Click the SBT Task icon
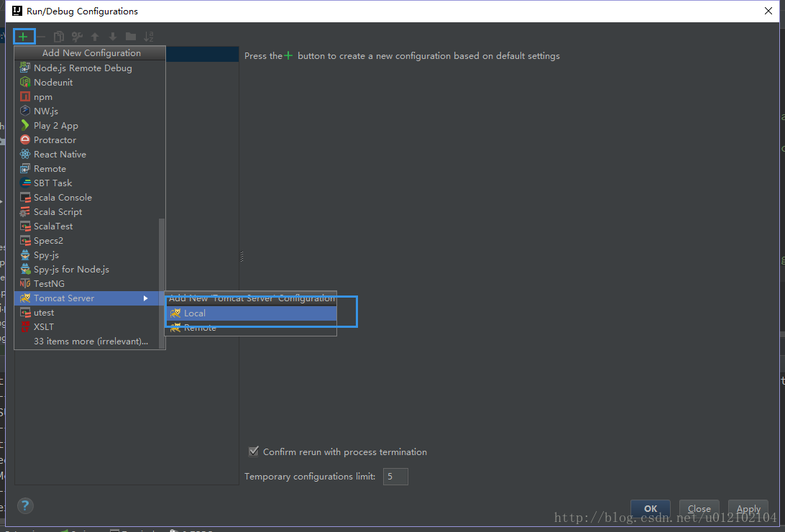 (x=25, y=183)
